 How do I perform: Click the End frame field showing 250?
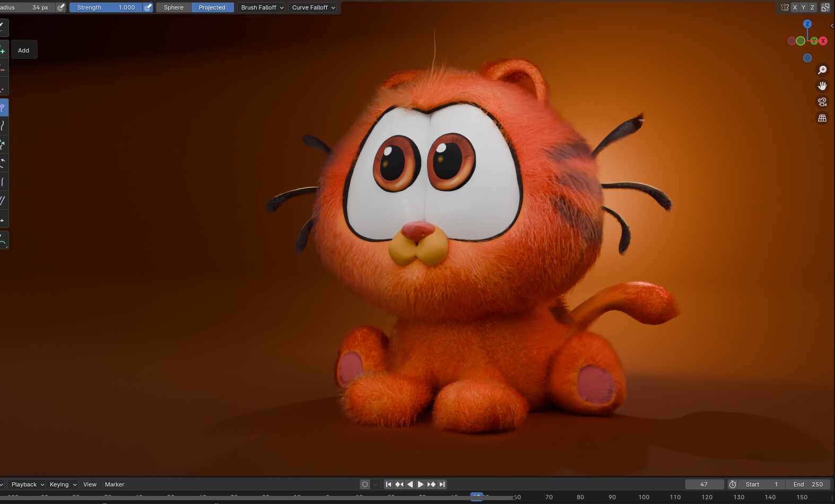pyautogui.click(x=808, y=484)
